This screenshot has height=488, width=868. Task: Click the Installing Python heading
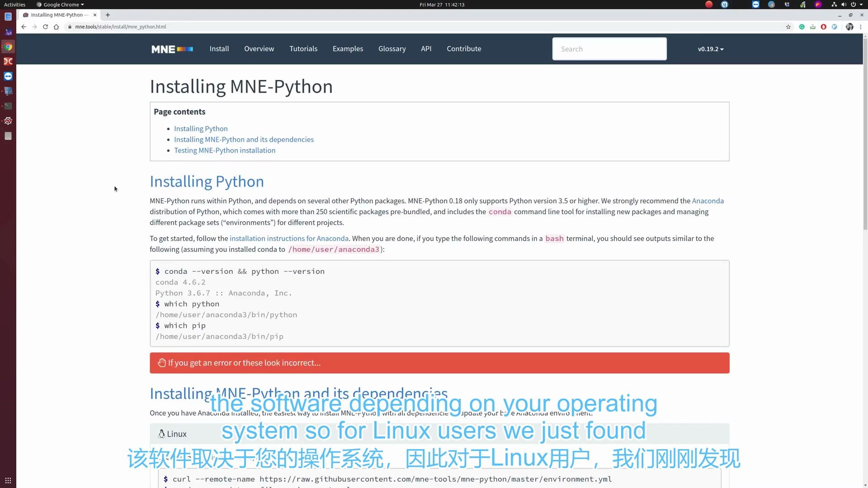[x=207, y=182]
